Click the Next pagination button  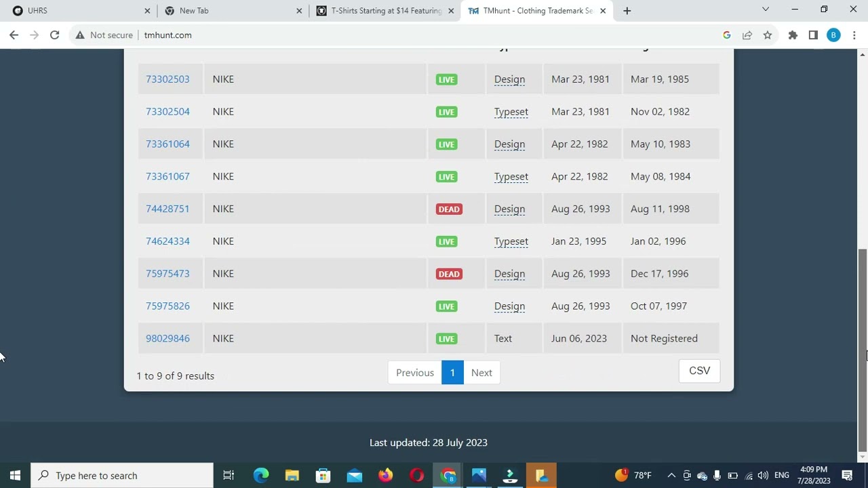click(481, 373)
